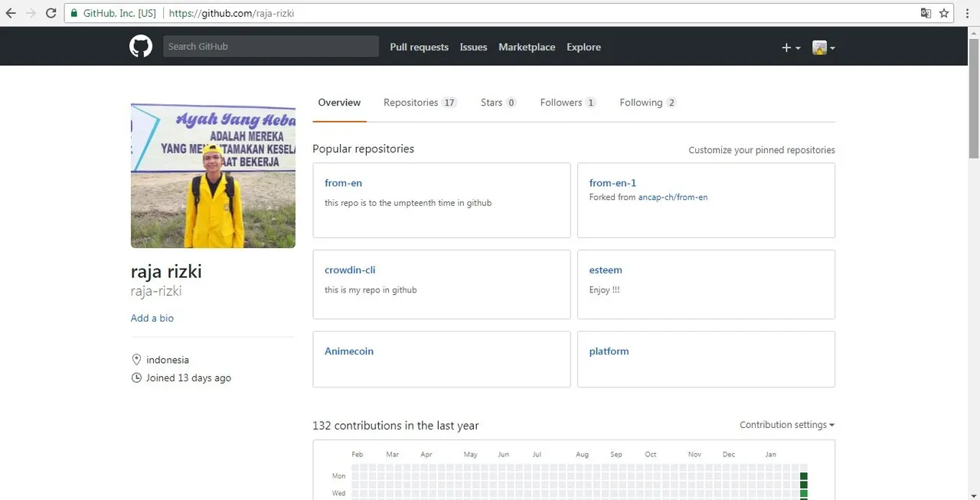
Task: Focus the Search GitHub field
Action: 271,47
